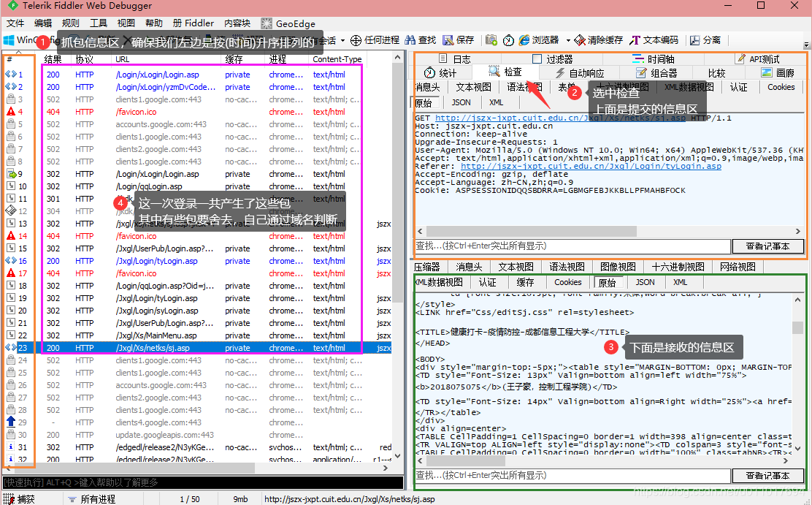This screenshot has width=812, height=505.
Task: Open the Statistics (统计) tab
Action: pos(440,73)
